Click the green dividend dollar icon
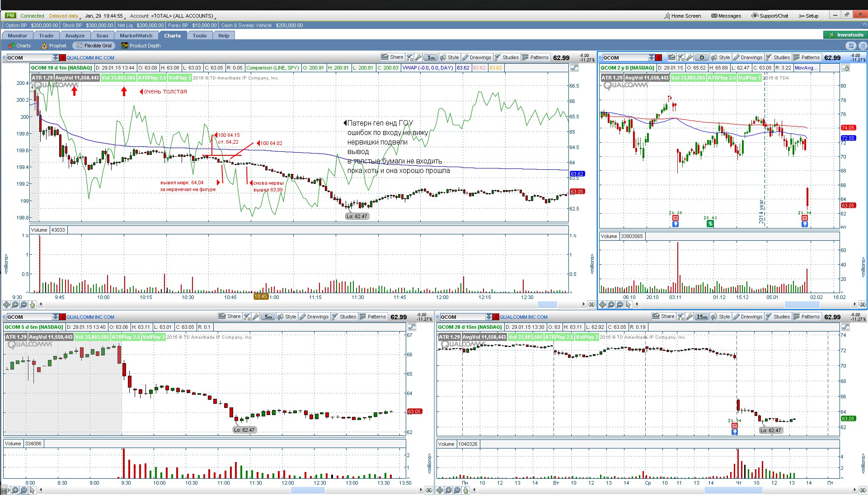The height and width of the screenshot is (495, 868). (710, 224)
